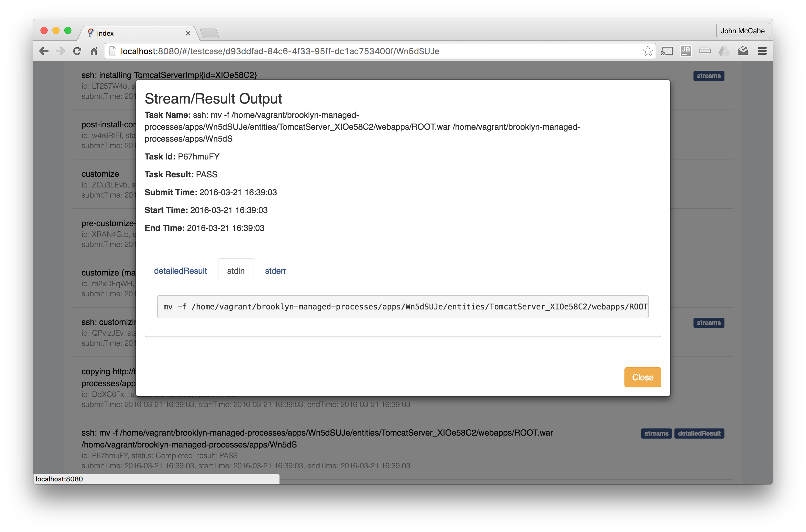The image size is (806, 532).
Task: Click id: P67hmuFY, status: Completed line
Action: click(x=160, y=456)
